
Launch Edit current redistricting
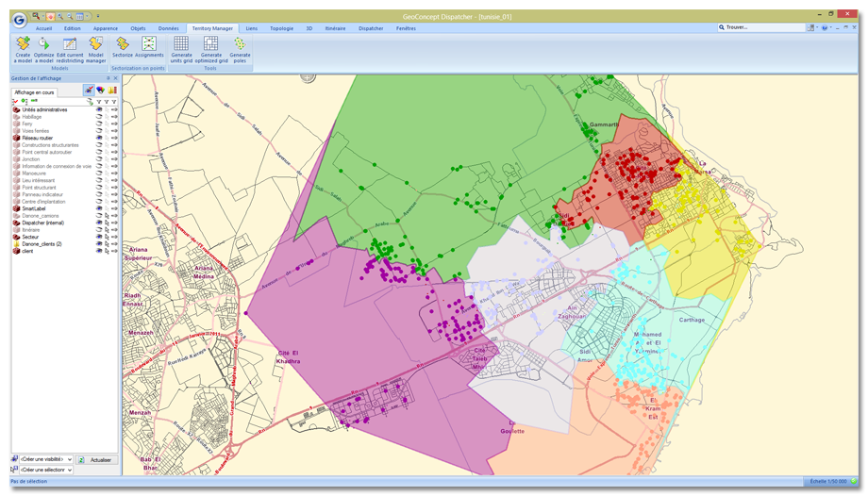click(x=70, y=43)
